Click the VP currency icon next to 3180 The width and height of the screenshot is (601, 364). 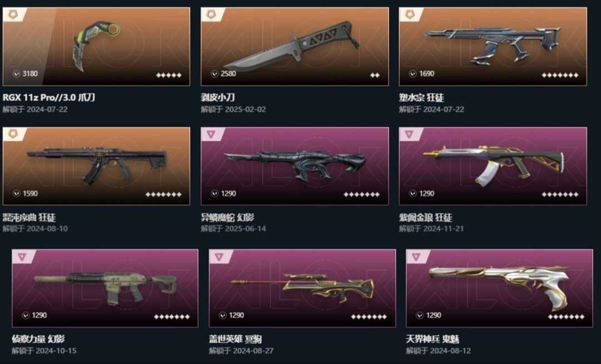(x=17, y=73)
